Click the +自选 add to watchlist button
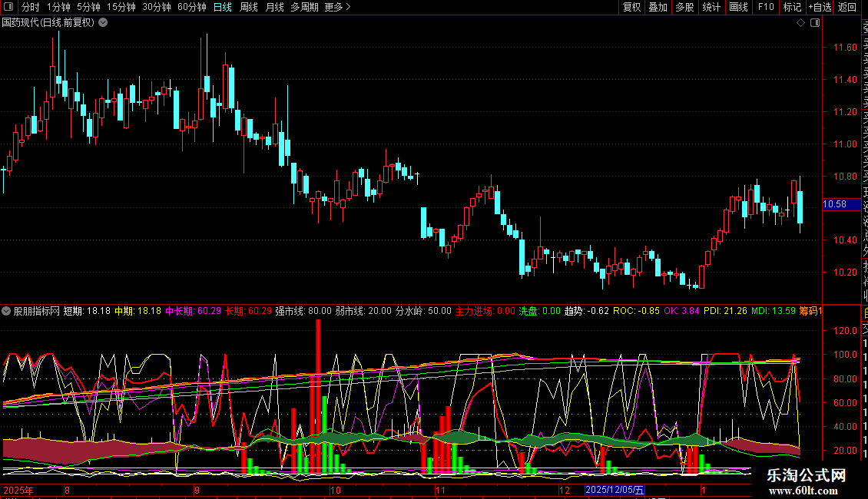The width and height of the screenshot is (868, 499). tap(819, 7)
